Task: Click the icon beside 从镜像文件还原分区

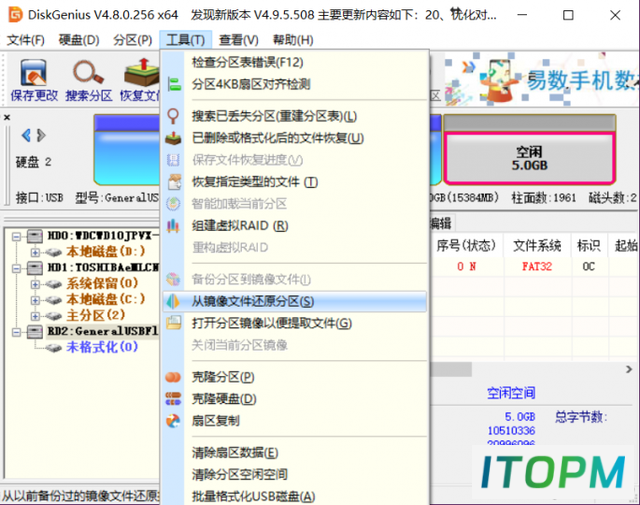Action: pos(173,302)
